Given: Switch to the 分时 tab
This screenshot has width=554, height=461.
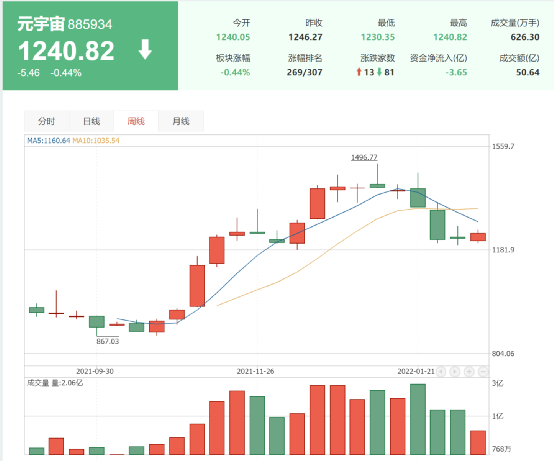Looking at the screenshot, I should click(47, 121).
